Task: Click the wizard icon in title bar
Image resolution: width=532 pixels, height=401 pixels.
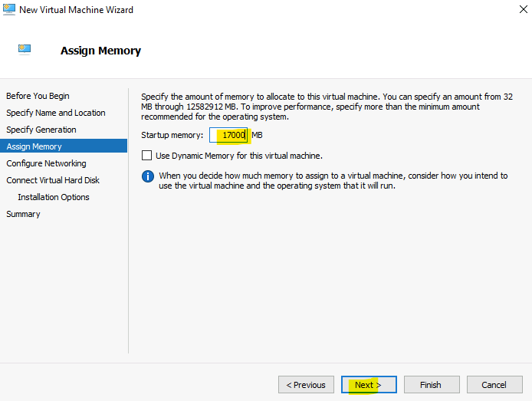Action: 9,9
